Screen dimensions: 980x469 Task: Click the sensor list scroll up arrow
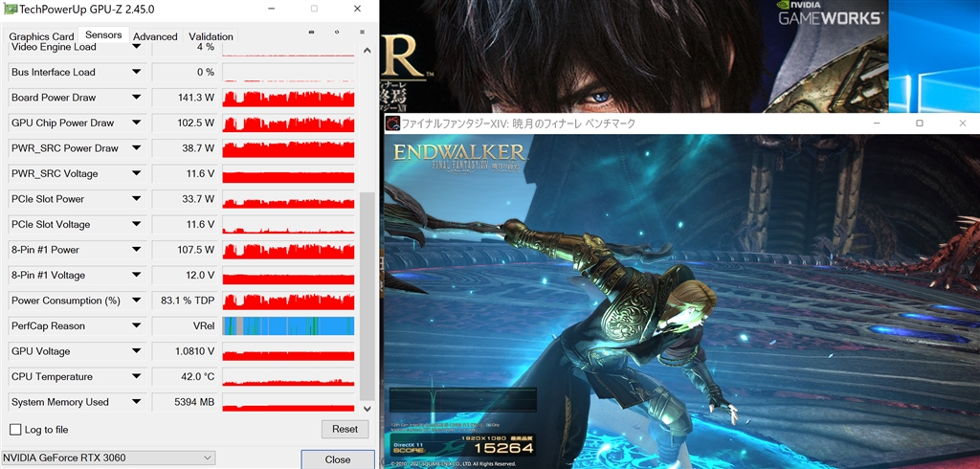(367, 51)
